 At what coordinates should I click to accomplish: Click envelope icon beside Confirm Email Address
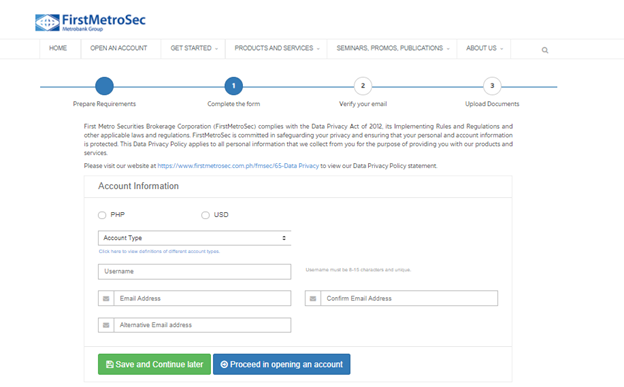click(313, 298)
